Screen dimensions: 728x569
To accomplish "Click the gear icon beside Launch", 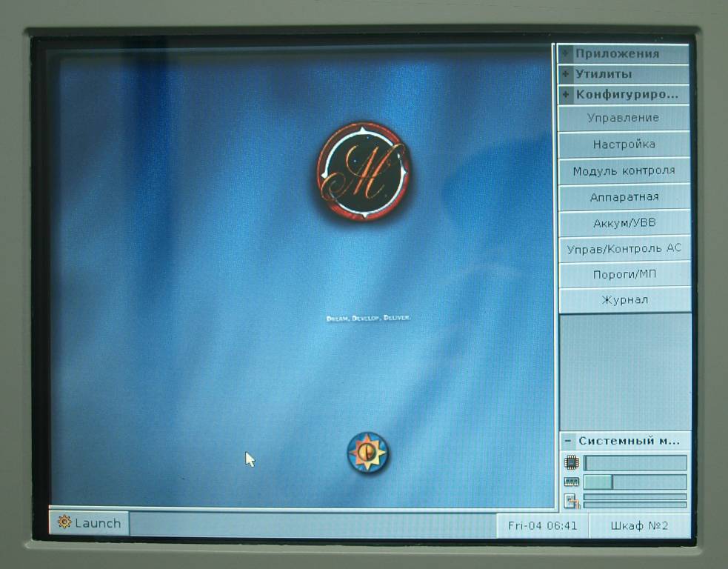I will click(64, 522).
